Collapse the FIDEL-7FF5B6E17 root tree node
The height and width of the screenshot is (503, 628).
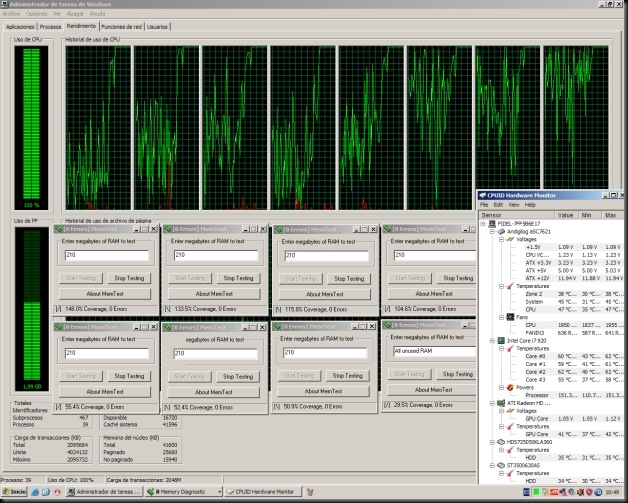tap(485, 224)
